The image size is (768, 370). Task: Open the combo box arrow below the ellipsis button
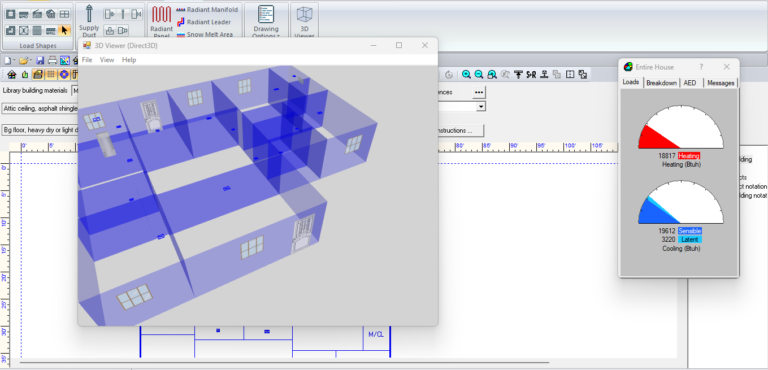[x=481, y=106]
